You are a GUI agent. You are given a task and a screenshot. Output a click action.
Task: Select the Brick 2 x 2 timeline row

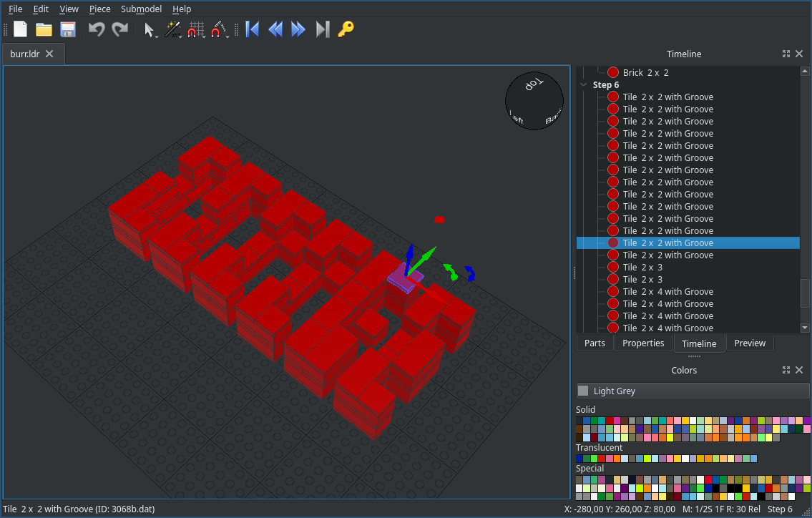[688, 72]
